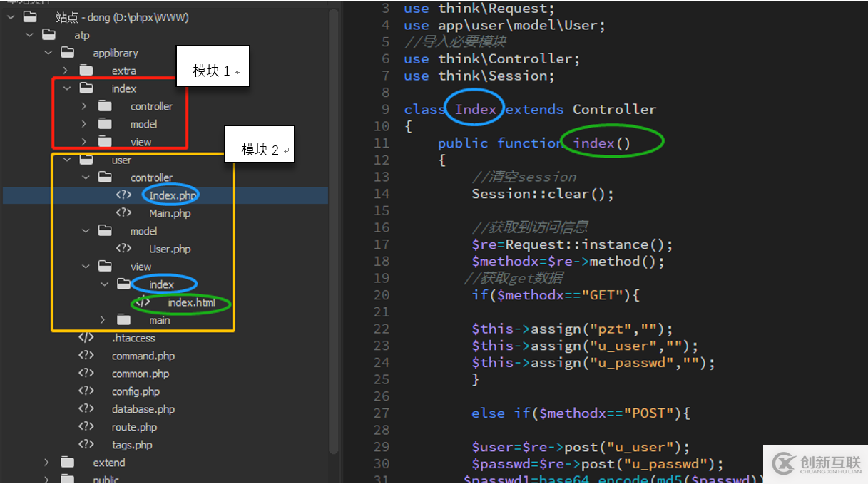This screenshot has height=484, width=868.
Task: Click the '//导入必要模块' comment line
Action: click(455, 41)
